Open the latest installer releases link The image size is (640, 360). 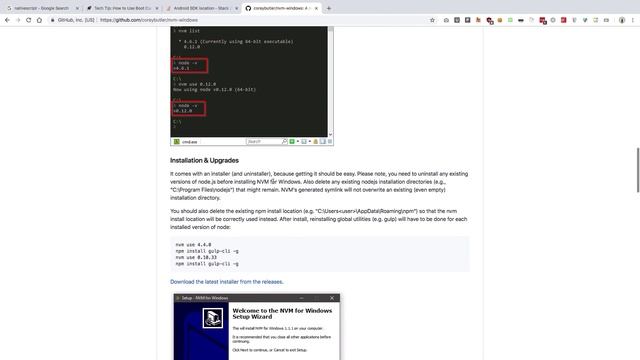(227, 282)
